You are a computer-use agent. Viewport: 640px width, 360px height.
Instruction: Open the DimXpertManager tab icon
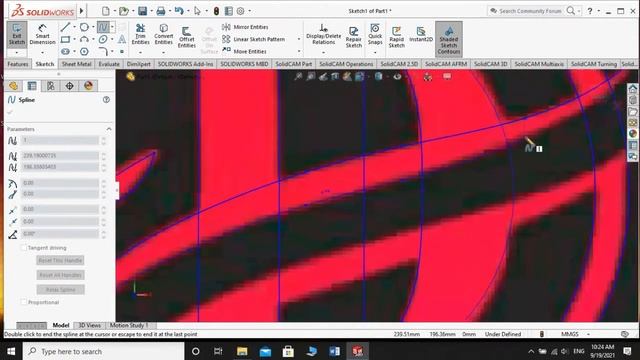69,86
